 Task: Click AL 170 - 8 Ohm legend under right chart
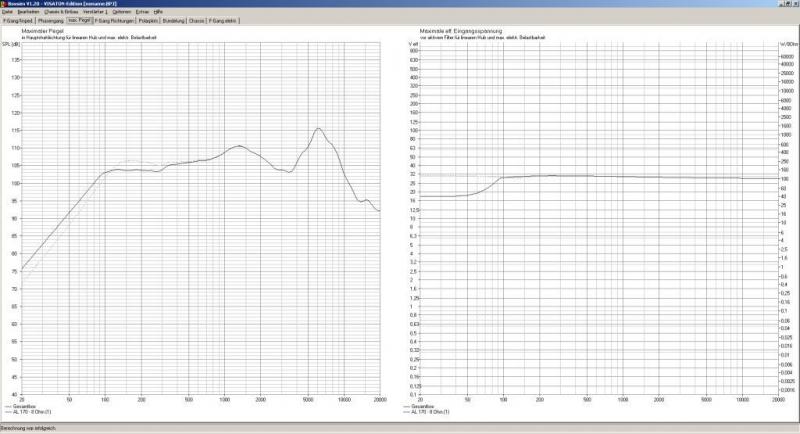tap(427, 412)
